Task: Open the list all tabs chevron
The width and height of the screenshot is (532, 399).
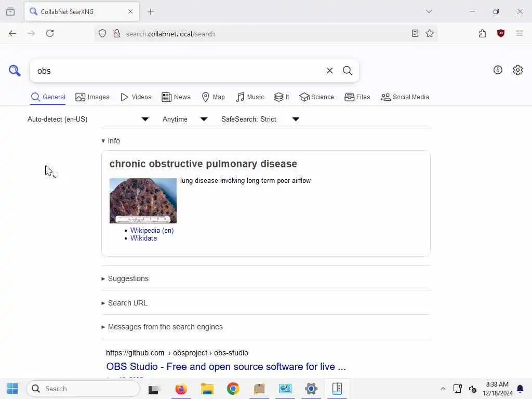Action: coord(429,11)
